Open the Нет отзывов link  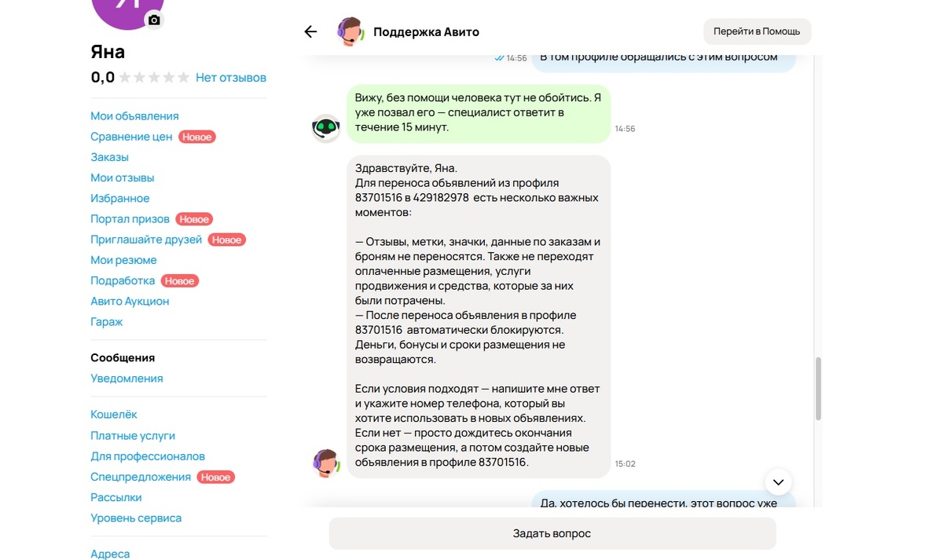[x=231, y=78]
